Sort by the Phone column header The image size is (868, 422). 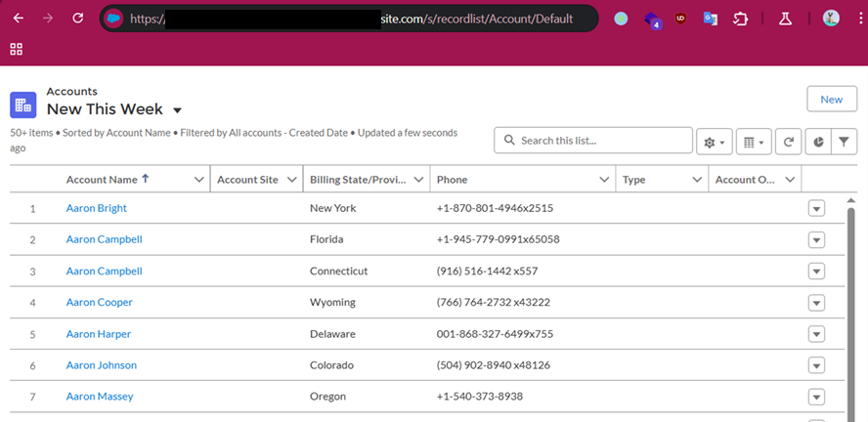point(452,179)
